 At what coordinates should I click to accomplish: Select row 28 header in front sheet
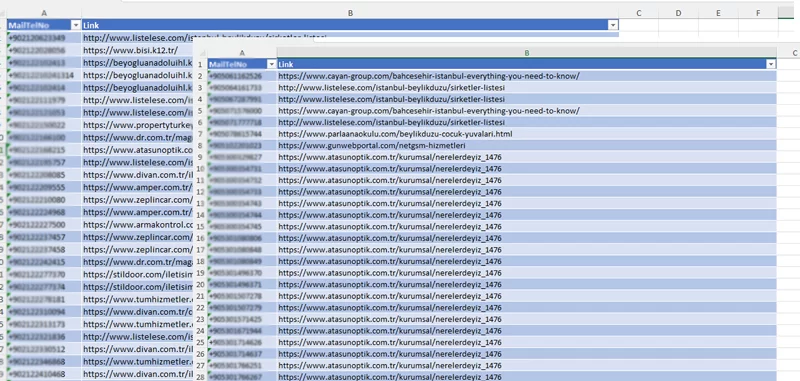[201, 377]
